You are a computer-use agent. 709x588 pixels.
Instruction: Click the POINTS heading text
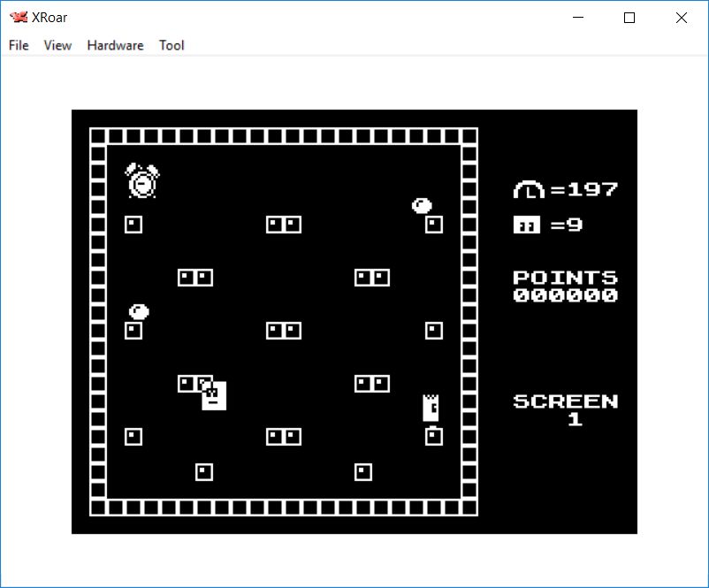565,278
